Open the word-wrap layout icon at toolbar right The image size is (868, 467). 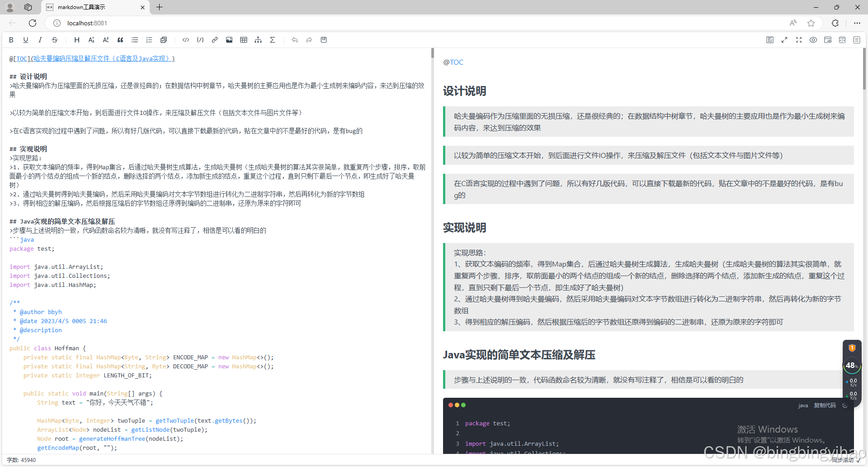click(770, 40)
